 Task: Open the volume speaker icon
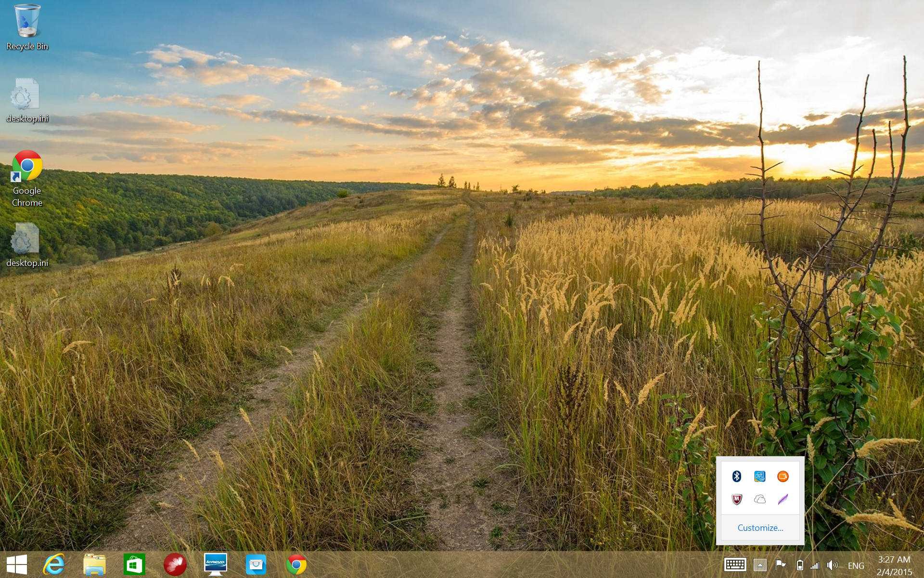click(x=832, y=565)
